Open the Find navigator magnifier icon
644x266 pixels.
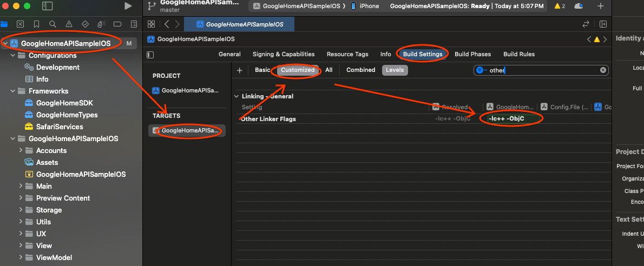click(52, 24)
